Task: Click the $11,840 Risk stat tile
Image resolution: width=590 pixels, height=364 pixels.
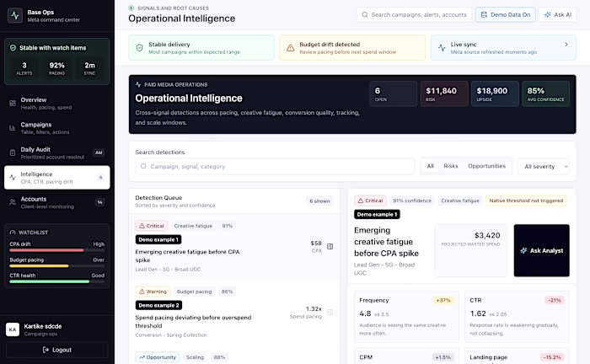Action: [x=444, y=94]
